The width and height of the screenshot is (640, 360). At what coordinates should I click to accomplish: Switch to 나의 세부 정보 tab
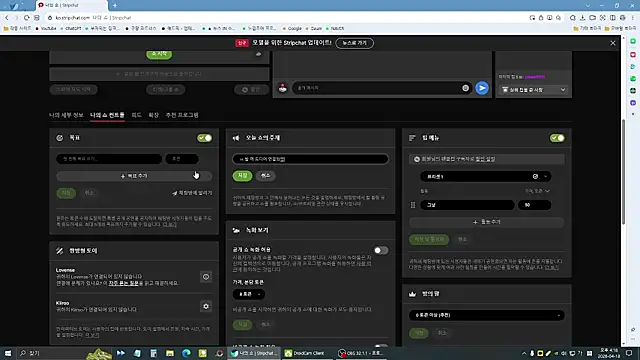pyautogui.click(x=66, y=115)
